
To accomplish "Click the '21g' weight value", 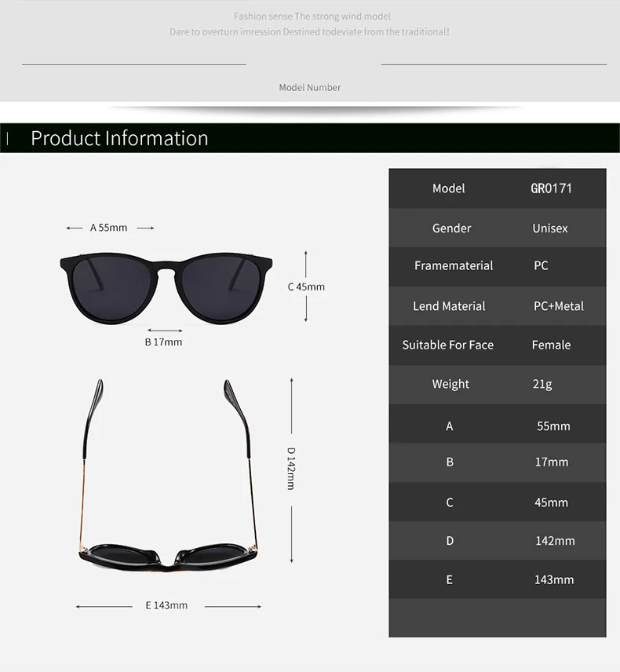I will (542, 384).
